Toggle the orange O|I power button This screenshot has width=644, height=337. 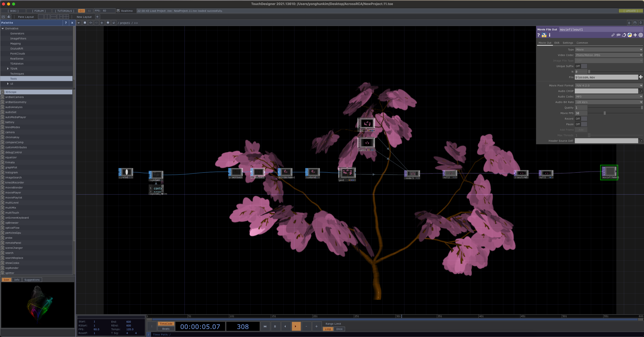pyautogui.click(x=81, y=11)
